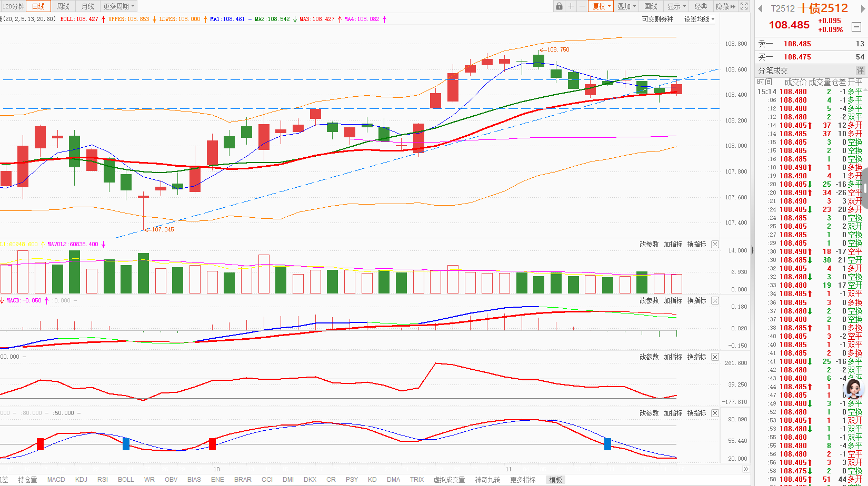Click 加指标 in MACD panel
The height and width of the screenshot is (486, 868).
click(673, 300)
